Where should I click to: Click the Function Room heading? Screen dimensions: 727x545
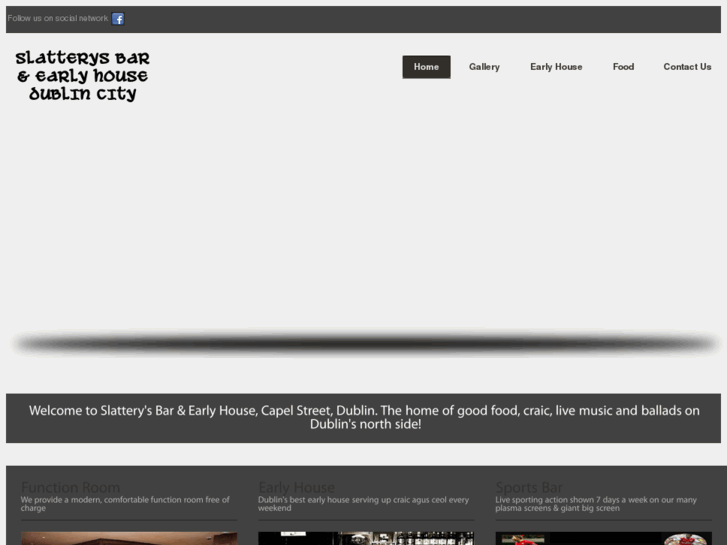[x=70, y=487]
